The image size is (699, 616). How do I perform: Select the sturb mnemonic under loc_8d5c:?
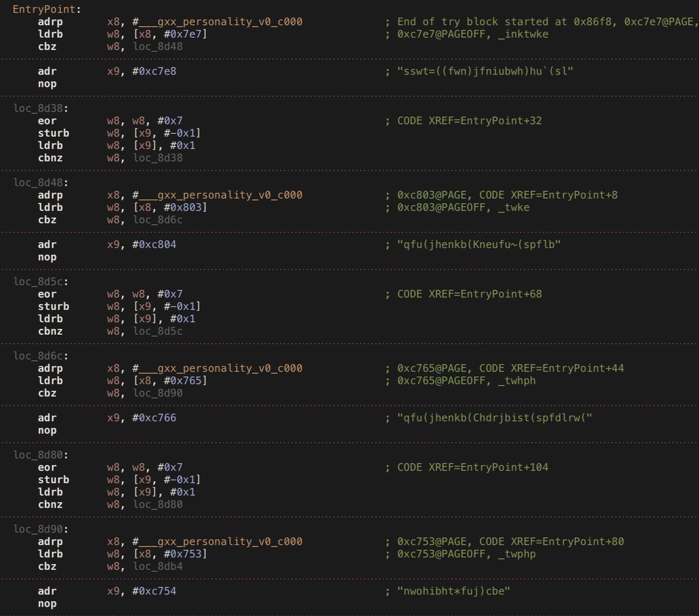click(54, 306)
